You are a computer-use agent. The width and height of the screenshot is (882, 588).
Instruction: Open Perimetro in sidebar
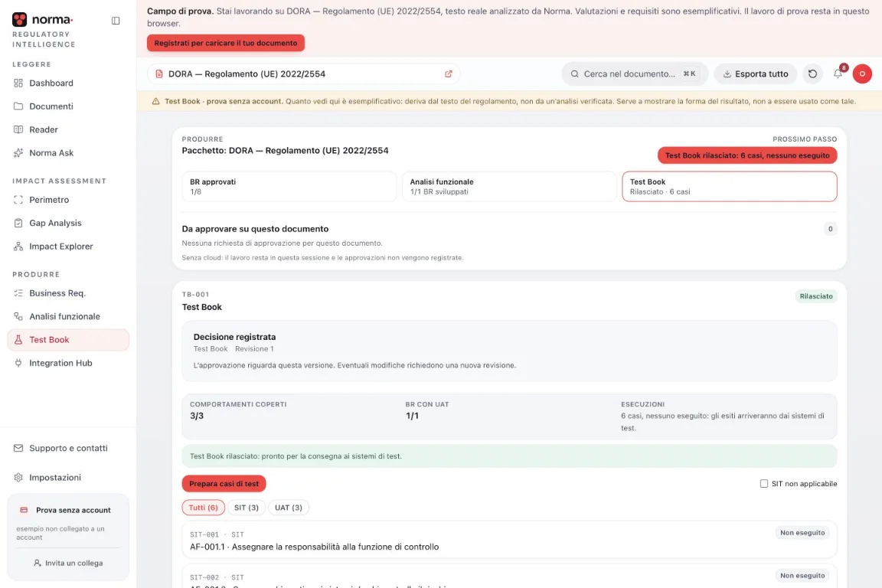click(x=68, y=200)
